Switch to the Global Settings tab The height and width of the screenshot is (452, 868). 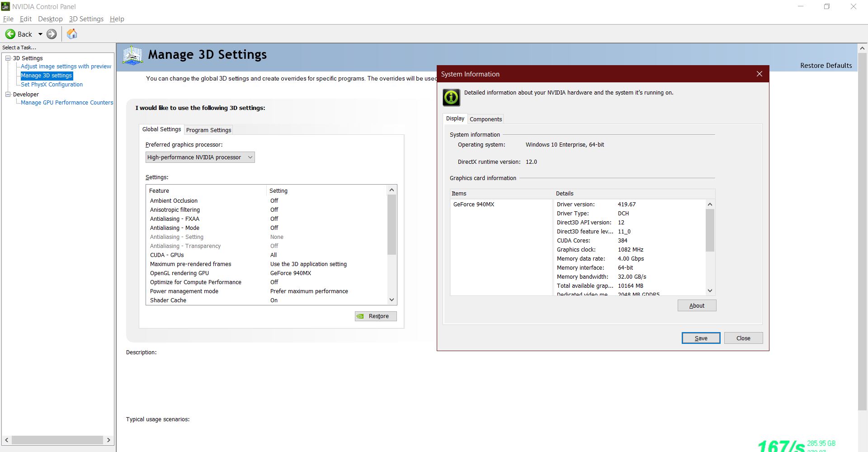(161, 129)
